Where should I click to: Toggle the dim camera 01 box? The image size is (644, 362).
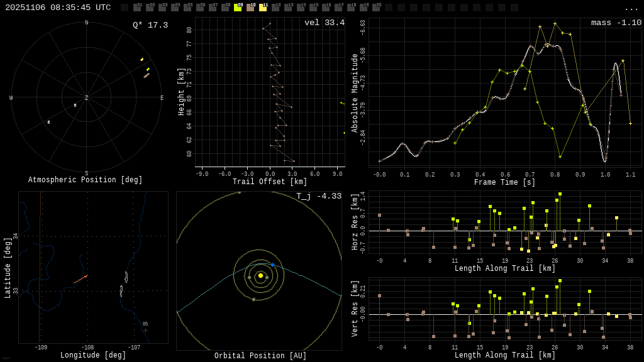(x=137, y=8)
